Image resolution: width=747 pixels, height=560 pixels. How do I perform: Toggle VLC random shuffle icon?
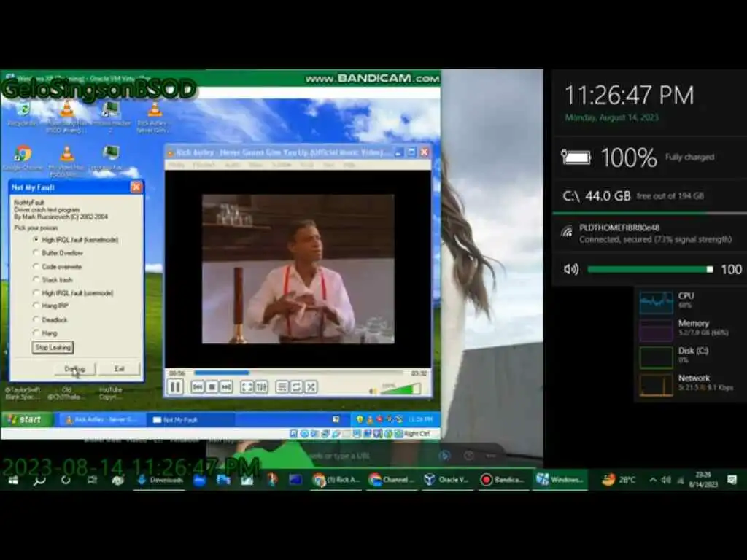point(311,387)
